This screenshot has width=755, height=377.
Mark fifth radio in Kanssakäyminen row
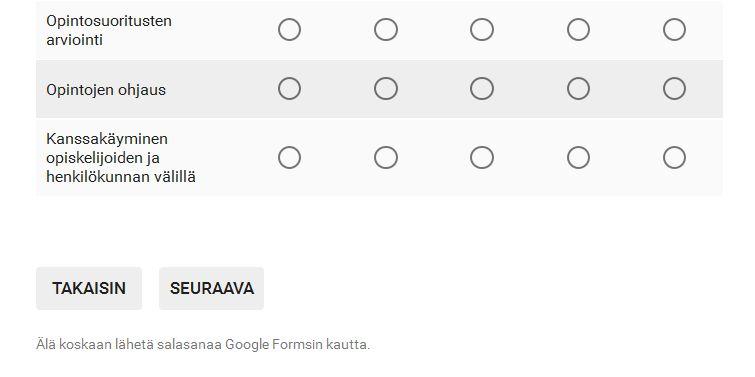point(674,157)
